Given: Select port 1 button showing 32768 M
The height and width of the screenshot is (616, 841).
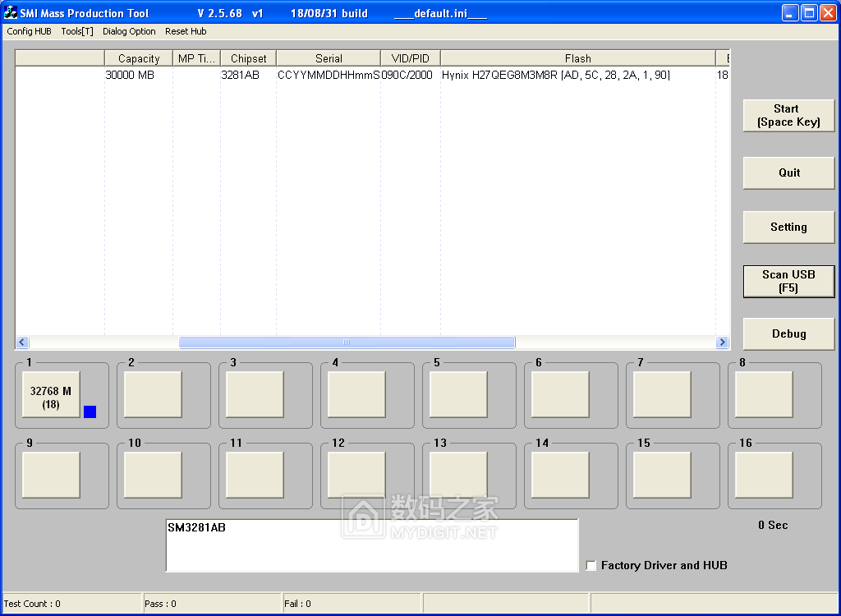Looking at the screenshot, I should click(x=51, y=394).
